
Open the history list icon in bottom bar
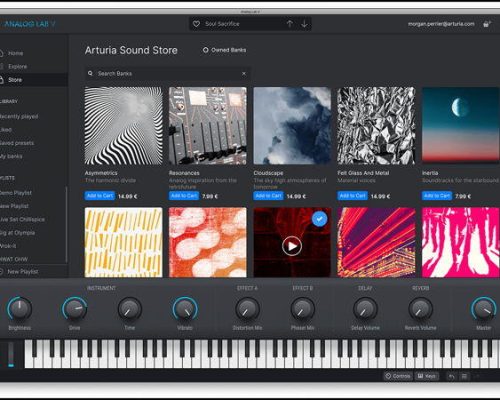tap(464, 376)
